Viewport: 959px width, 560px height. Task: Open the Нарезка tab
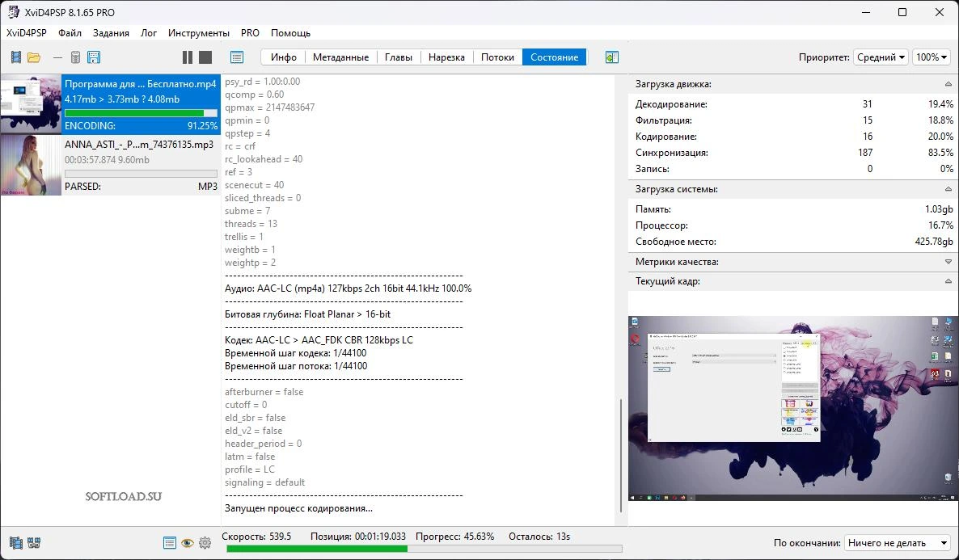click(446, 57)
